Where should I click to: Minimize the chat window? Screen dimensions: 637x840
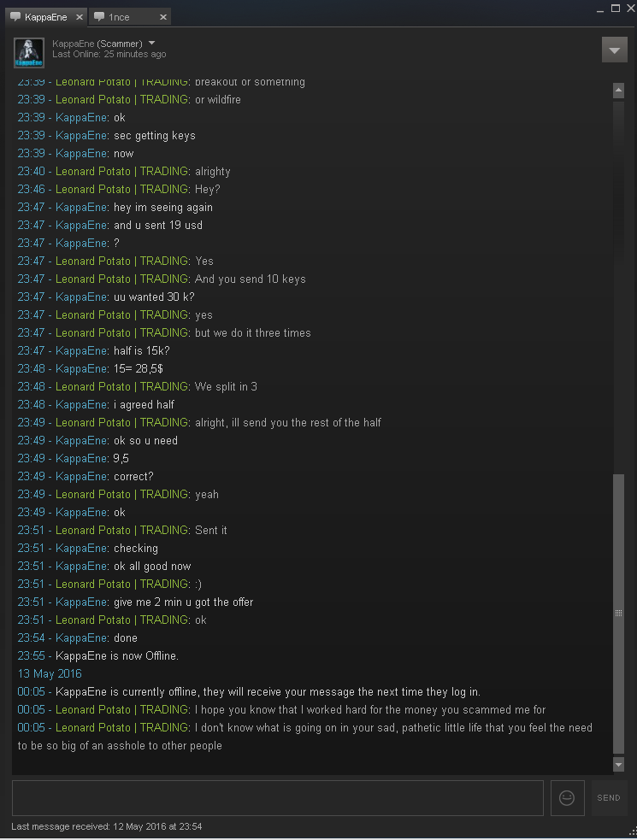(600, 9)
